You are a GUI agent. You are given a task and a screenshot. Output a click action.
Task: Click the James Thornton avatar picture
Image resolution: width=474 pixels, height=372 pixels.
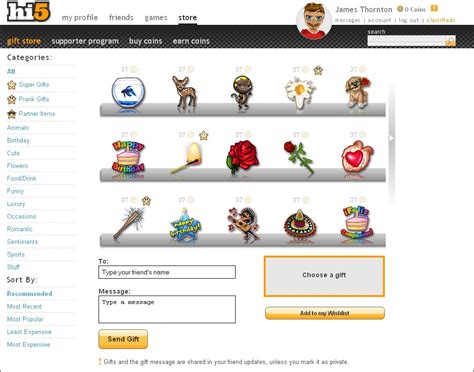(x=314, y=21)
